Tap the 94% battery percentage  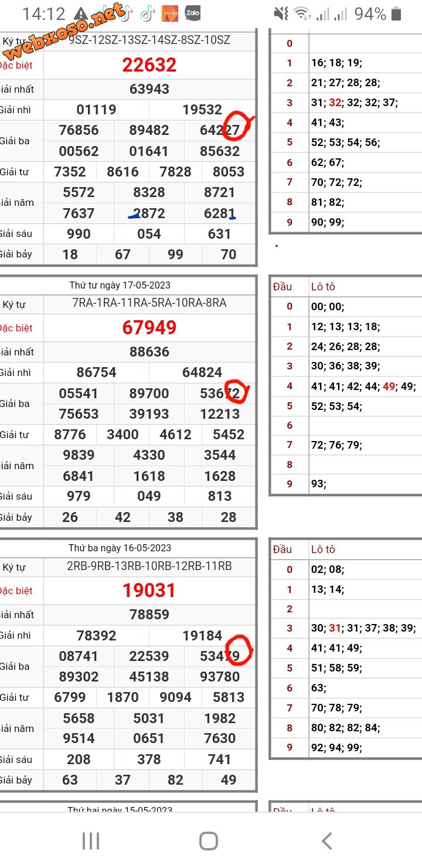tap(370, 13)
